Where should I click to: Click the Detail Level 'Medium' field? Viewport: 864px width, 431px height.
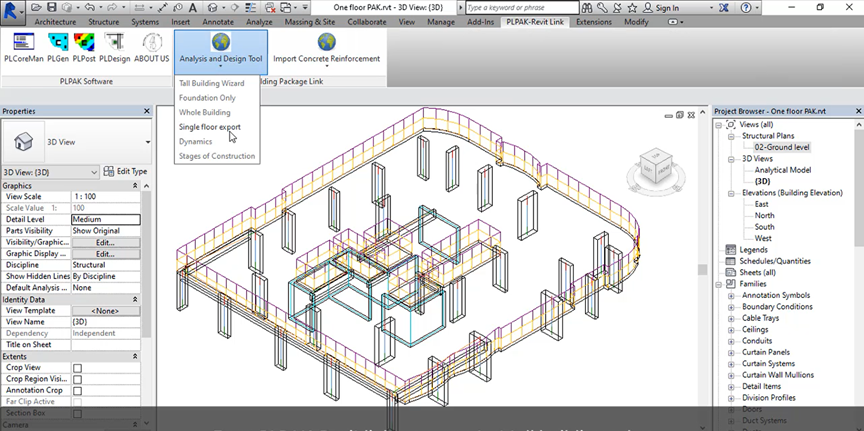pos(106,220)
